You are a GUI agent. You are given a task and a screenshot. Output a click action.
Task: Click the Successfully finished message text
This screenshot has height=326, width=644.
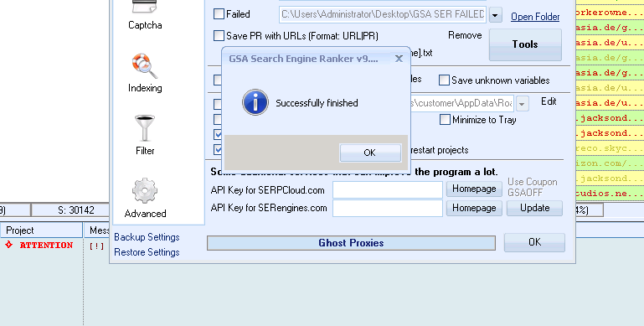pyautogui.click(x=317, y=103)
